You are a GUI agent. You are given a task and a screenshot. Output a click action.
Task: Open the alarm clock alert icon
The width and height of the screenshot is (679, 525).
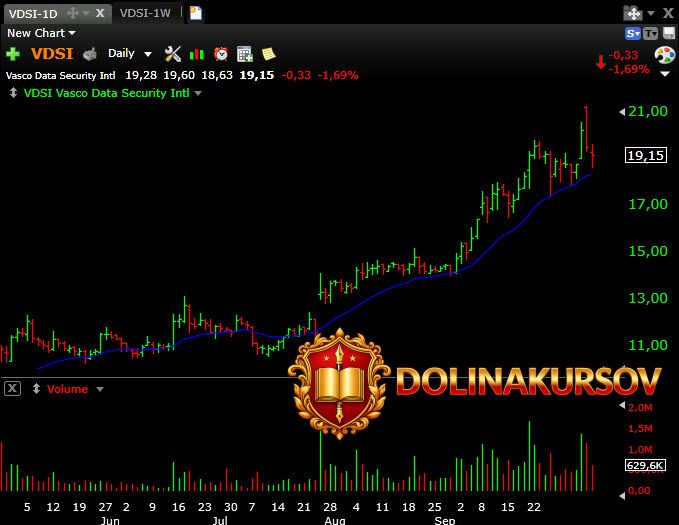pyautogui.click(x=221, y=54)
